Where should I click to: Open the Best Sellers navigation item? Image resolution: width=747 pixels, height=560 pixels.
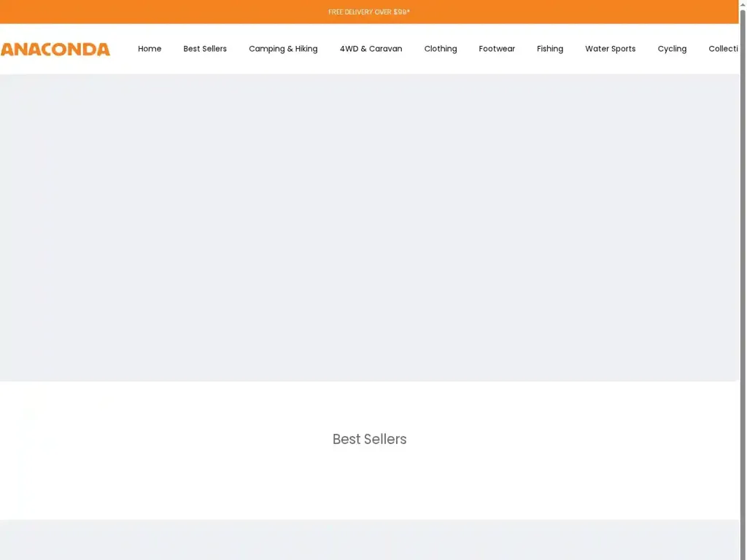tap(205, 49)
